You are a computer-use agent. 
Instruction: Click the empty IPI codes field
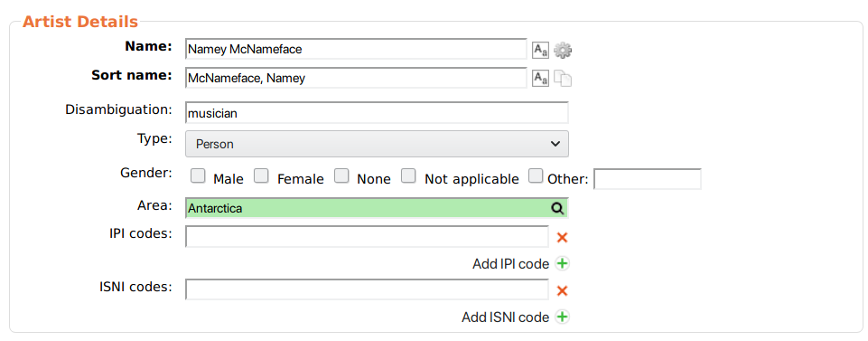367,237
